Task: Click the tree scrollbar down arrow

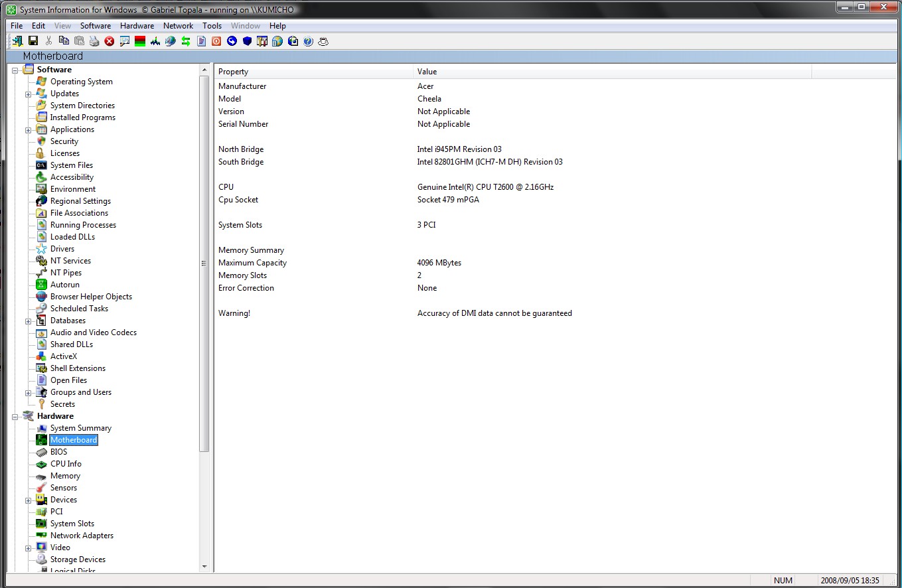Action: pyautogui.click(x=204, y=567)
